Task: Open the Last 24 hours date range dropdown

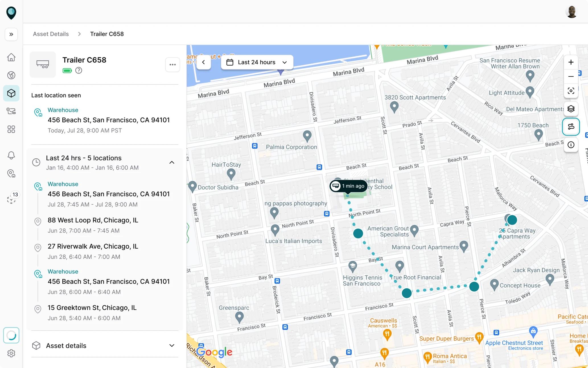Action: [256, 62]
